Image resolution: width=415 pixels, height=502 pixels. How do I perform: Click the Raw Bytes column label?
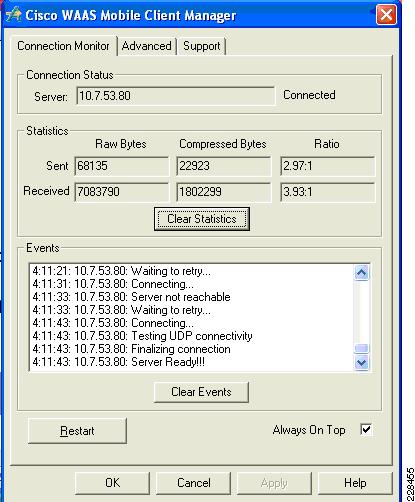click(121, 144)
